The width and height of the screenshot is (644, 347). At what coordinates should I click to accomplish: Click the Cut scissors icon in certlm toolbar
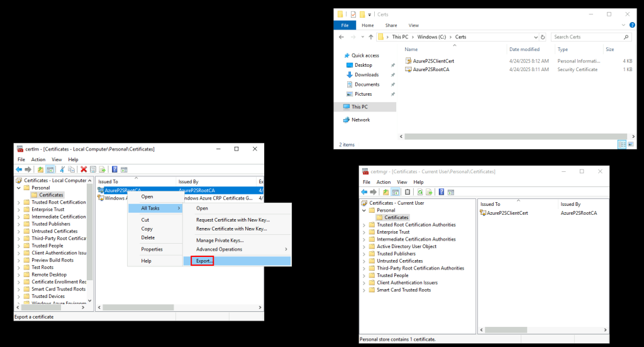pyautogui.click(x=63, y=169)
